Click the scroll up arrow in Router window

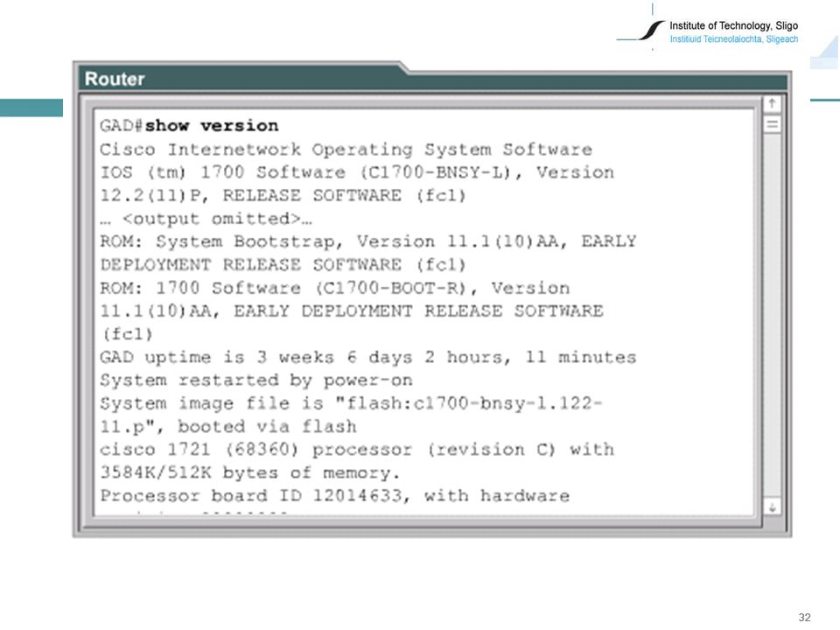pyautogui.click(x=772, y=103)
